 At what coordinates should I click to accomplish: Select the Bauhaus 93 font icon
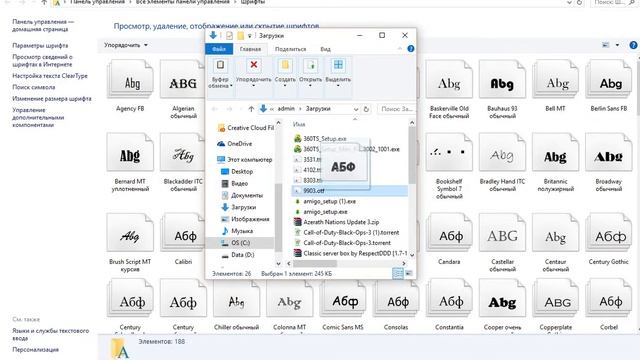(x=502, y=79)
